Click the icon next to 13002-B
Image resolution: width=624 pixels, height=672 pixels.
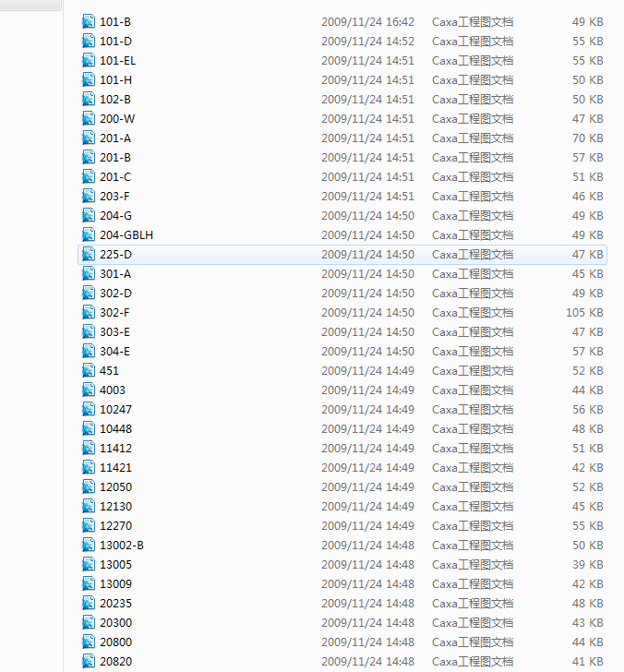[89, 546]
